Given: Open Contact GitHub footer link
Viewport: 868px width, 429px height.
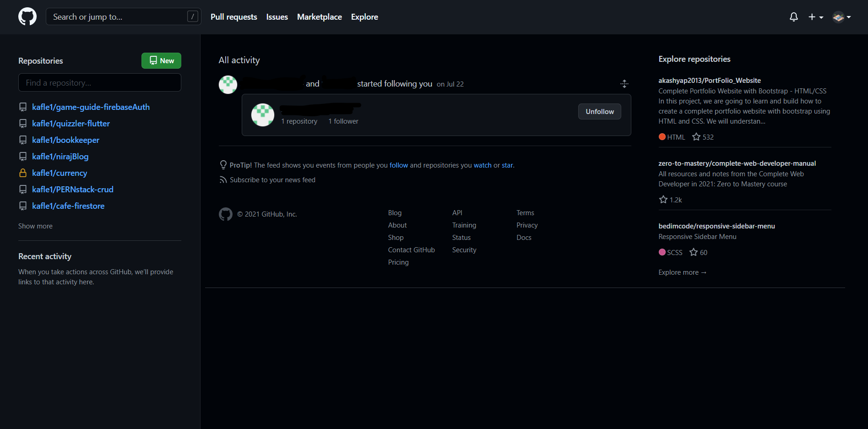Looking at the screenshot, I should click(x=412, y=250).
